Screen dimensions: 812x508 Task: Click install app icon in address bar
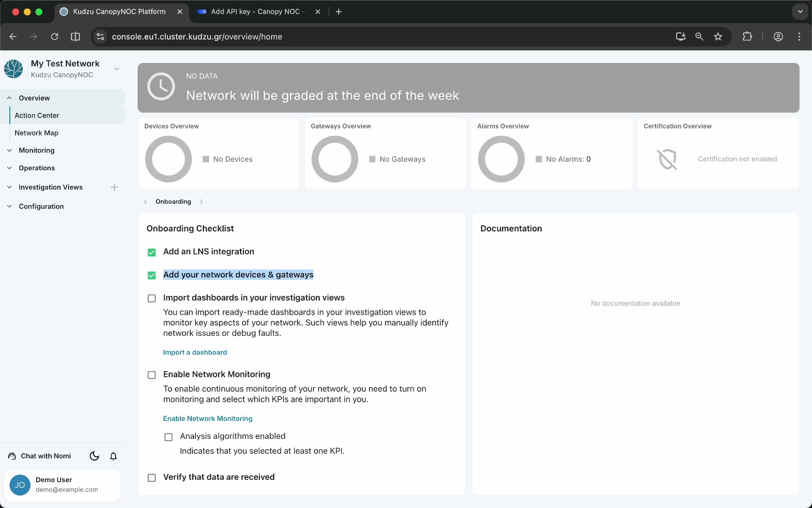680,37
